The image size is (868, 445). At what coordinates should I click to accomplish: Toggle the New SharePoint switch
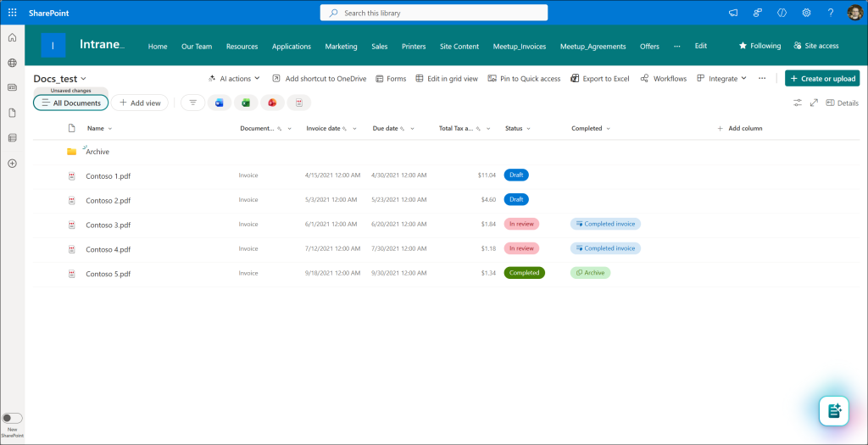[13, 418]
